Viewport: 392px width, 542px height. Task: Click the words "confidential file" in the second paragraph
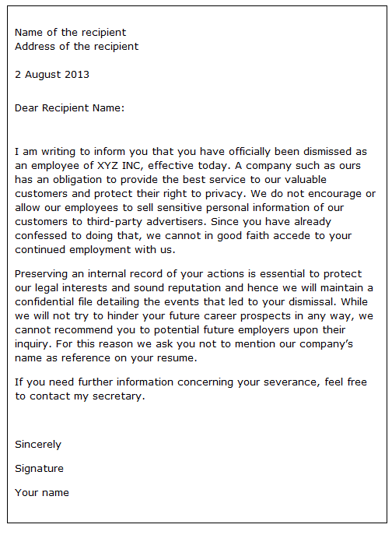(x=54, y=302)
